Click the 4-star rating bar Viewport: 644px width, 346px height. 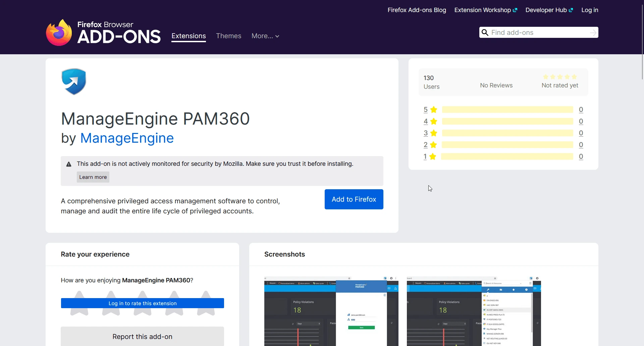[507, 121]
